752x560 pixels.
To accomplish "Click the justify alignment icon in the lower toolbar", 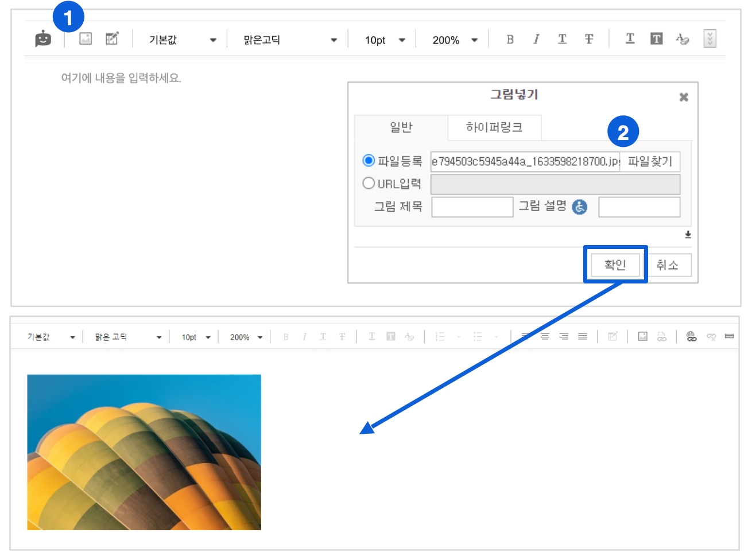I will coord(583,337).
